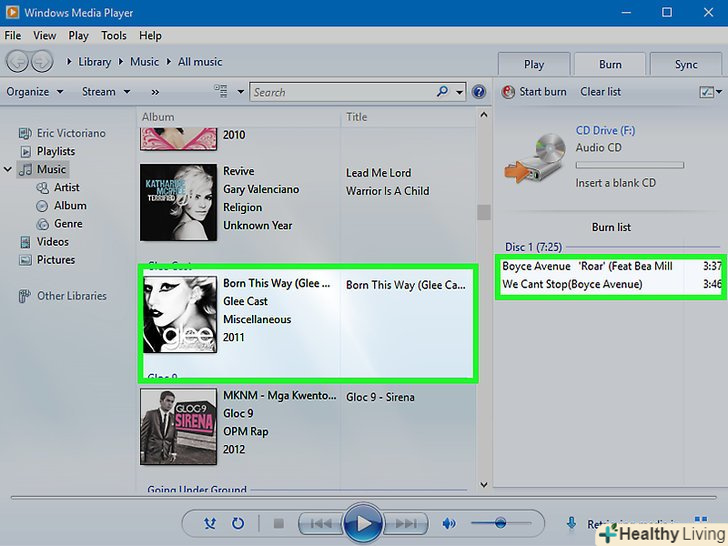The image size is (728, 546).
Task: Open the Help menu
Action: tap(150, 35)
